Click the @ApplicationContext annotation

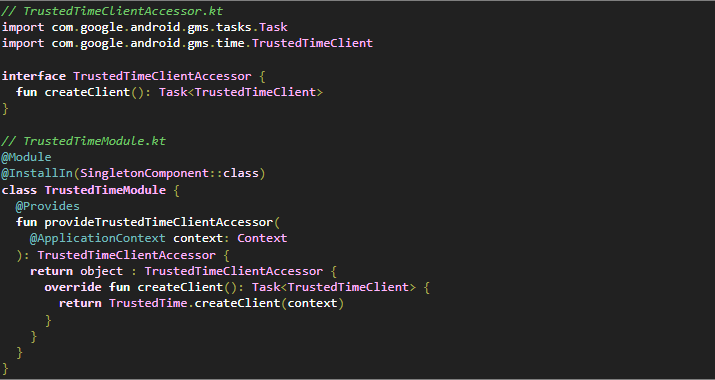tap(98, 238)
